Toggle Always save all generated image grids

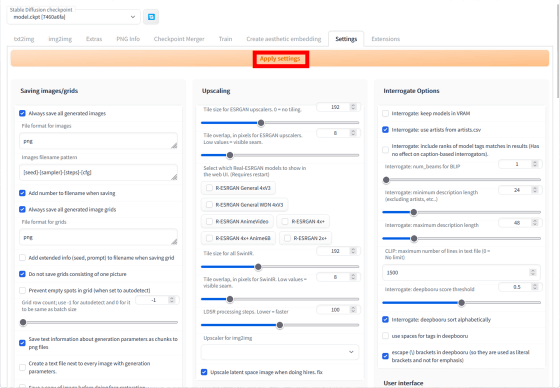[22, 209]
